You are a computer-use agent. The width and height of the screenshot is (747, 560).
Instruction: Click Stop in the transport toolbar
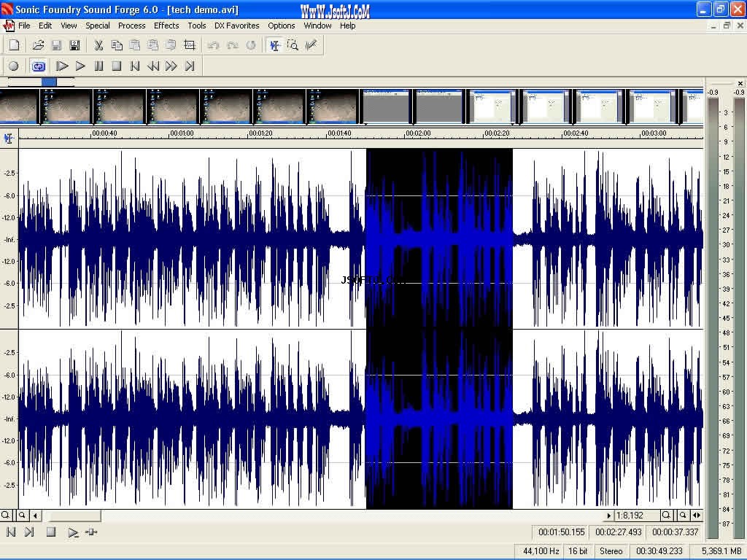pyautogui.click(x=117, y=66)
